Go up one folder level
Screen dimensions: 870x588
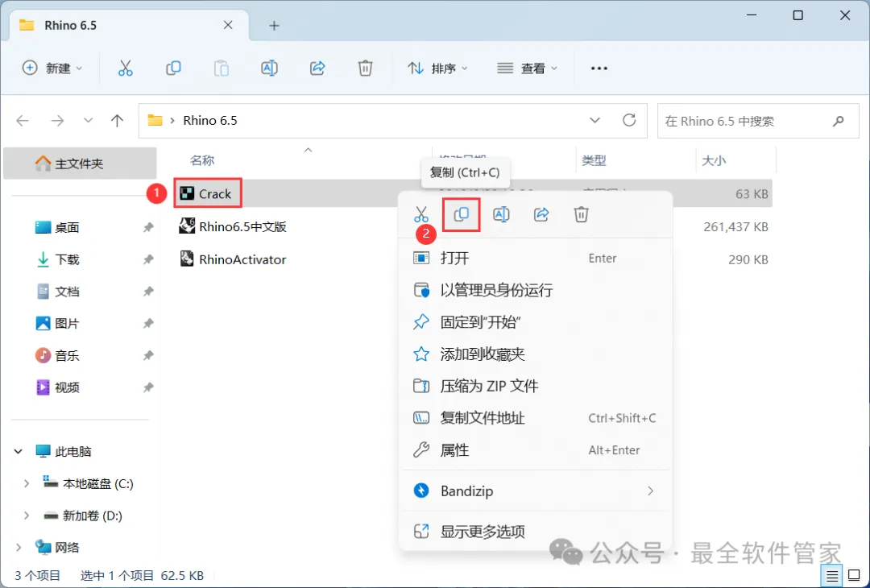[117, 120]
